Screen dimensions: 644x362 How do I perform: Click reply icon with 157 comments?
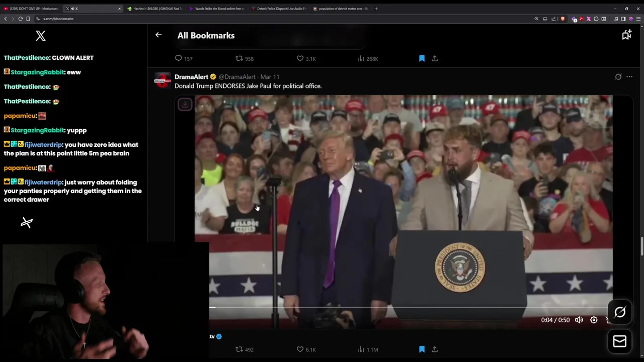pyautogui.click(x=178, y=59)
